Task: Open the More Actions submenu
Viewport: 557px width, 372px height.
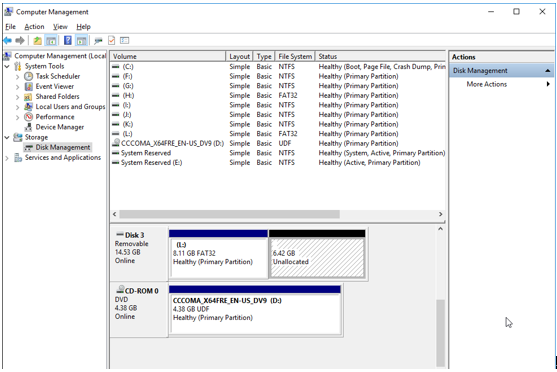Action: [x=487, y=84]
